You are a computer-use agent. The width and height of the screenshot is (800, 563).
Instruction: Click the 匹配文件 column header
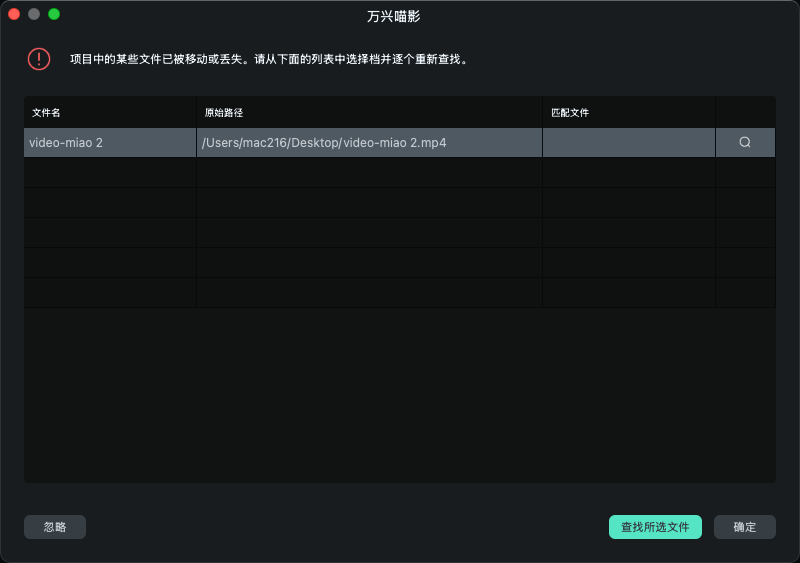[629, 112]
